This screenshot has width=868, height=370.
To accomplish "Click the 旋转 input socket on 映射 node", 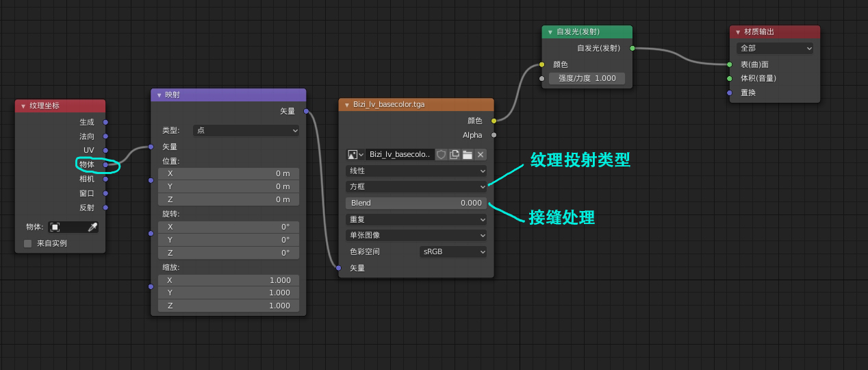I will coord(151,234).
